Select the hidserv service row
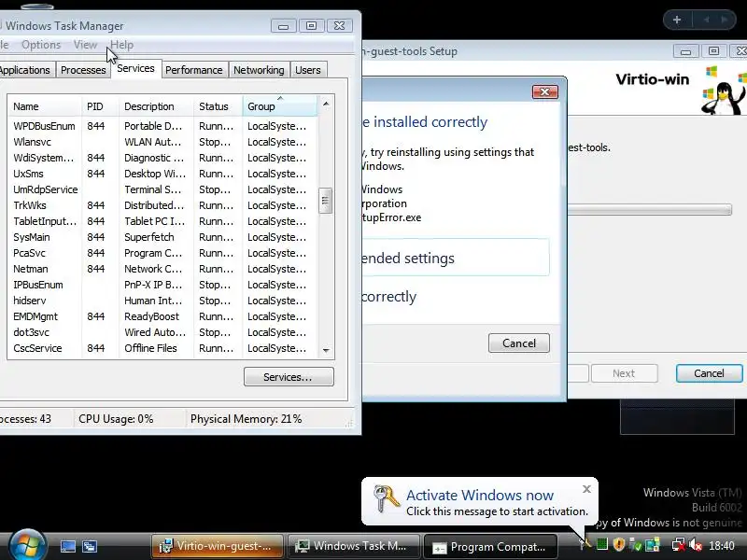The width and height of the screenshot is (747, 560). (x=162, y=301)
